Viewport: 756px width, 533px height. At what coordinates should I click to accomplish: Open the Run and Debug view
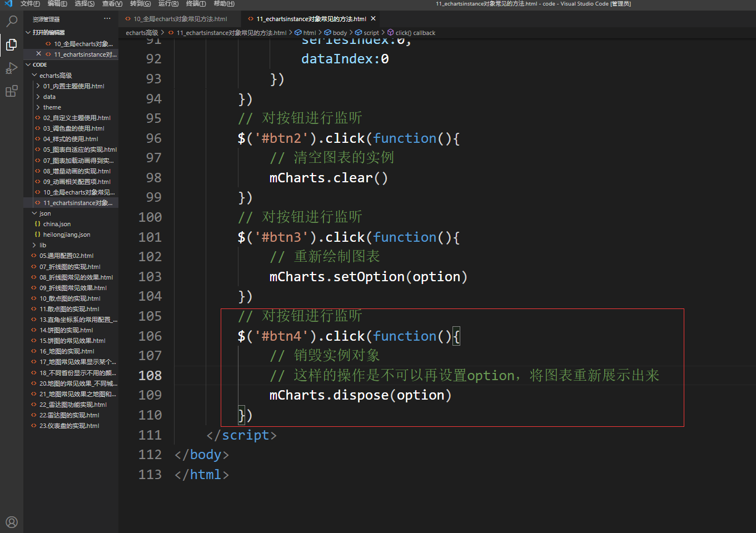(x=11, y=68)
